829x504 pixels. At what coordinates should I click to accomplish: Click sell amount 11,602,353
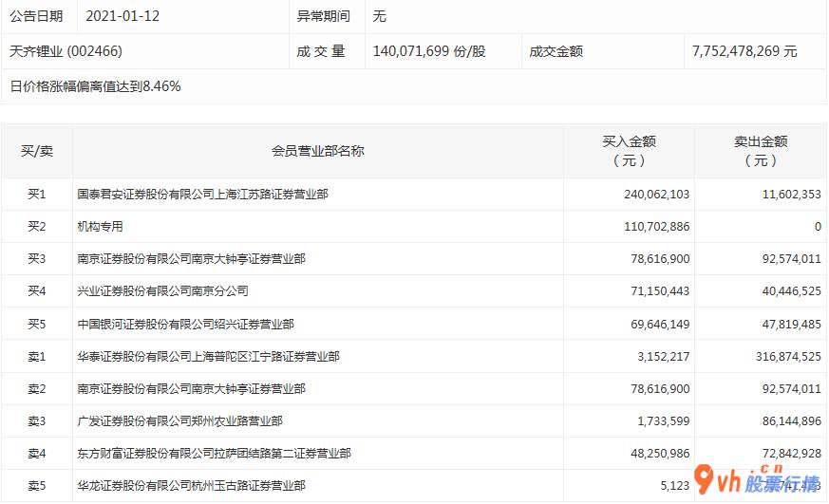point(791,195)
